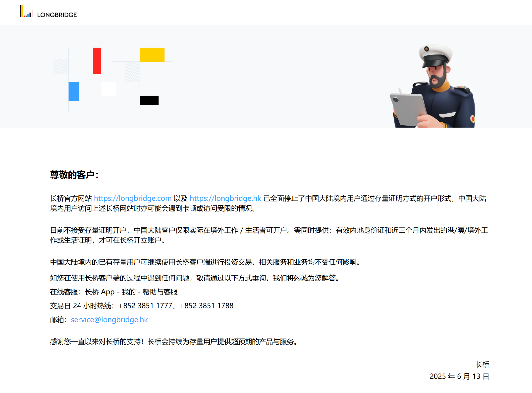Click the signature 长桥 above the date

(x=482, y=365)
